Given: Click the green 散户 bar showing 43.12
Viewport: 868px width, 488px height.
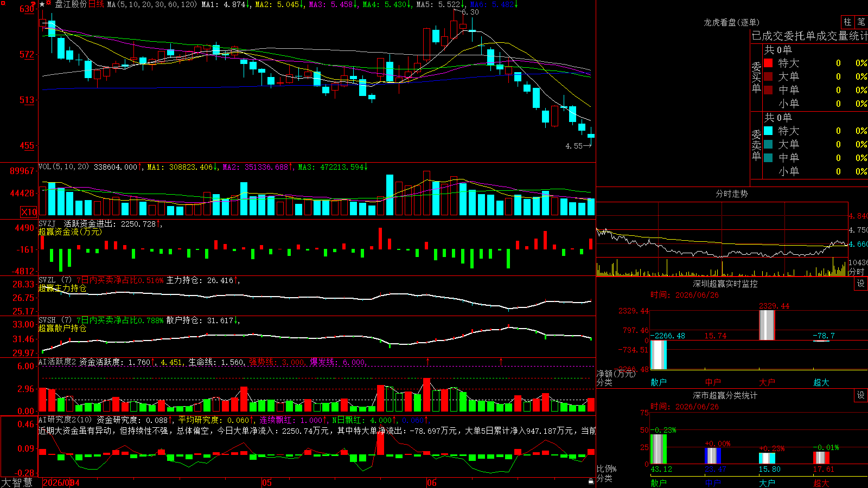Looking at the screenshot, I should [x=658, y=449].
